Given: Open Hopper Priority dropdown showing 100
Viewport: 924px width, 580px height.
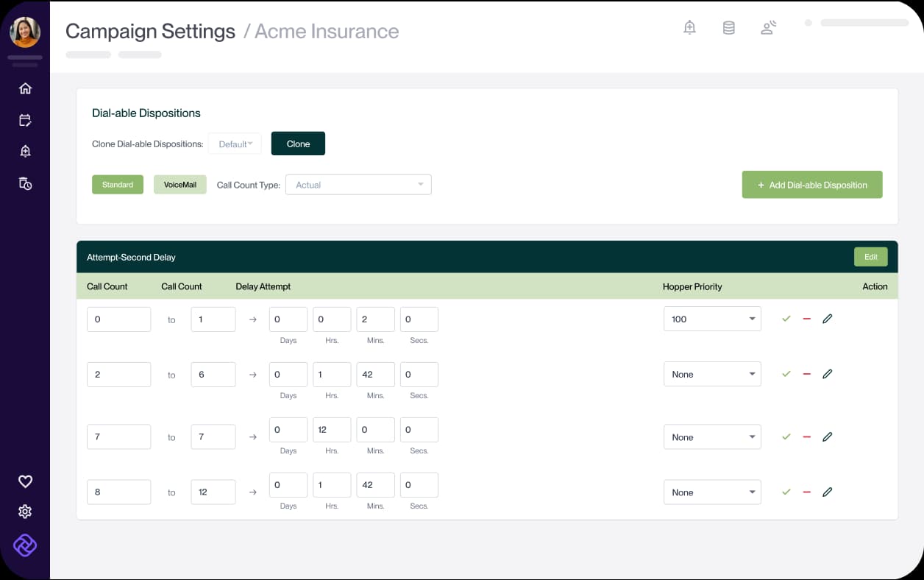Looking at the screenshot, I should 711,319.
